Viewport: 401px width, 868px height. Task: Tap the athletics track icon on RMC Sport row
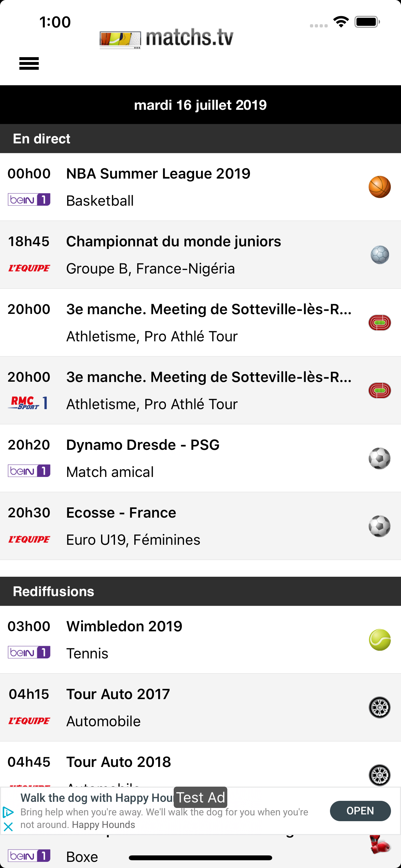pyautogui.click(x=379, y=390)
